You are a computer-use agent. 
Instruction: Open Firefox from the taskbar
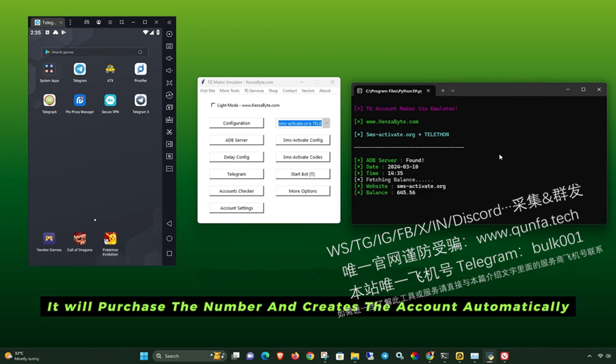pos(295,356)
